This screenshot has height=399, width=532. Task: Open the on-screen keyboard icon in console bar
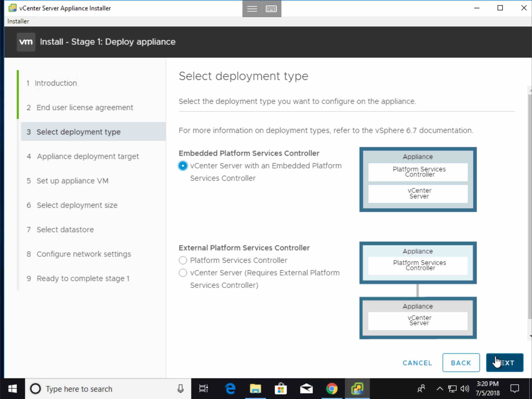tap(271, 9)
